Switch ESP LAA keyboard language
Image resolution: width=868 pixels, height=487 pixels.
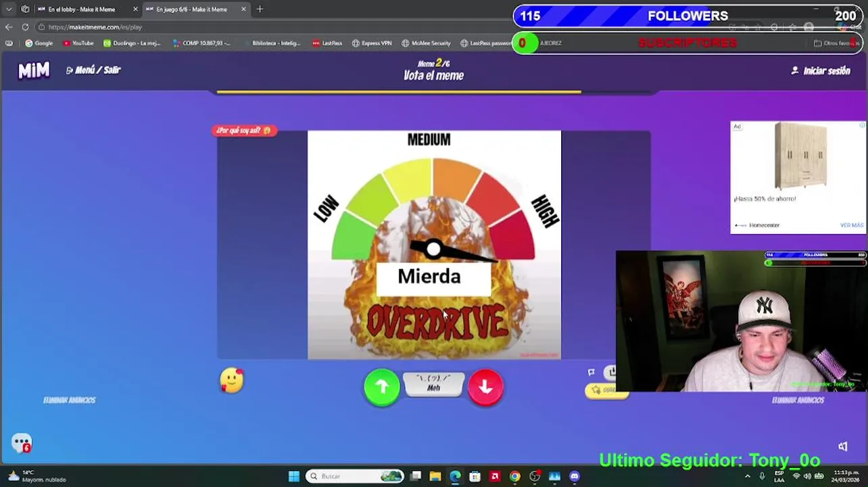(779, 476)
